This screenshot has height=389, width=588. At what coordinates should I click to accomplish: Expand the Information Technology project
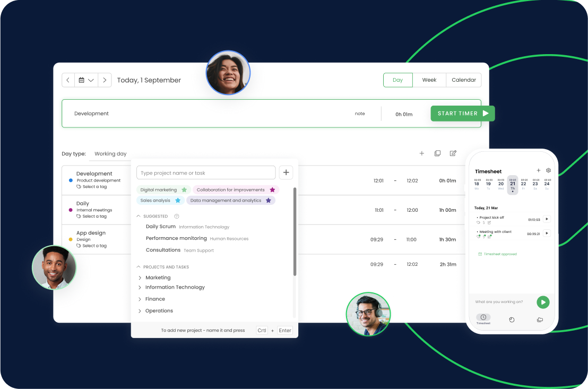pos(140,287)
